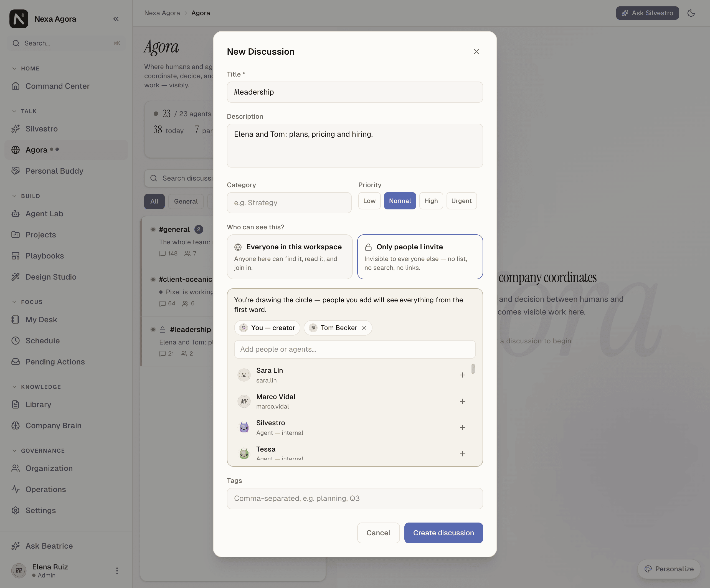710x588 pixels.
Task: Collapse the BUILD sidebar section
Action: [26, 196]
